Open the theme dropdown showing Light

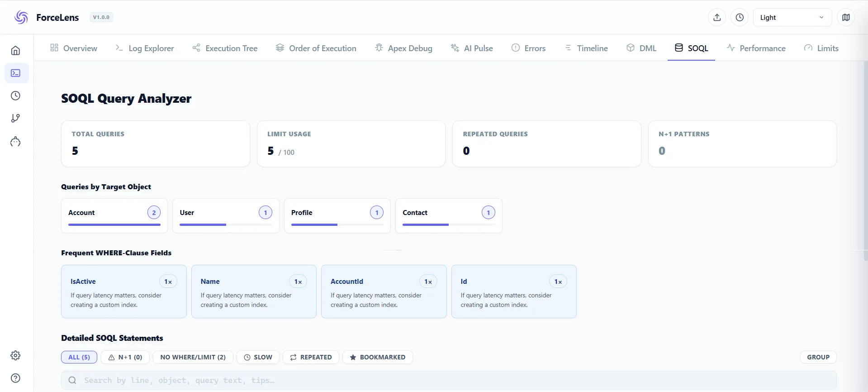(x=792, y=17)
